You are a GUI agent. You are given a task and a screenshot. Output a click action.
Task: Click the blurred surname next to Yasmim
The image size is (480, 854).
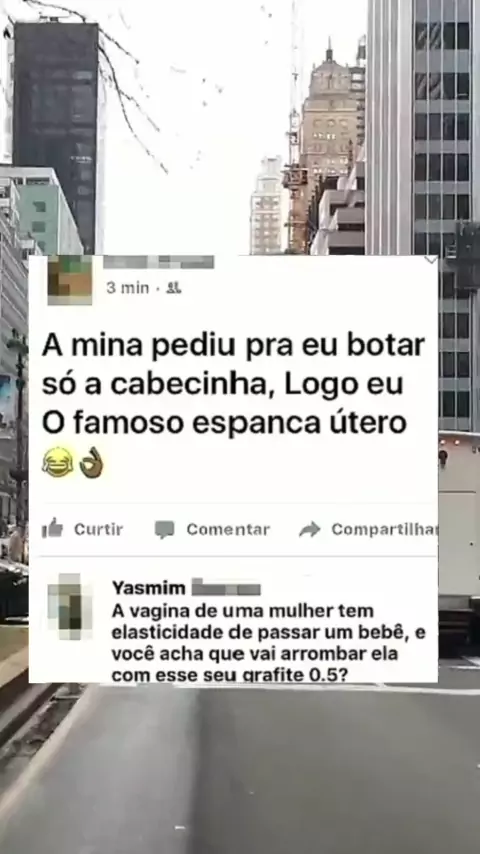pos(226,588)
